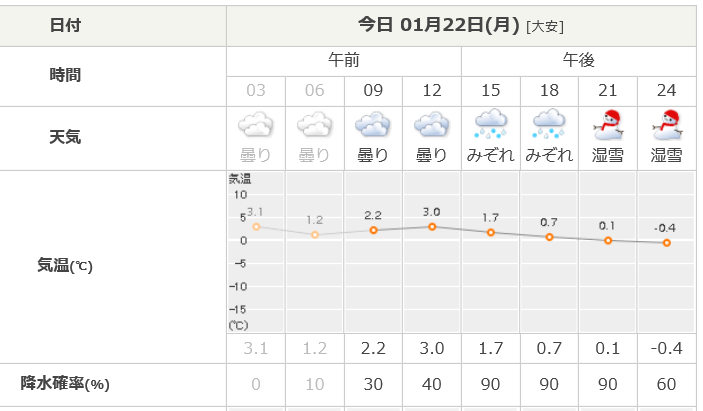Click the 降水確率(%) row label
This screenshot has width=703, height=411.
pyautogui.click(x=65, y=384)
